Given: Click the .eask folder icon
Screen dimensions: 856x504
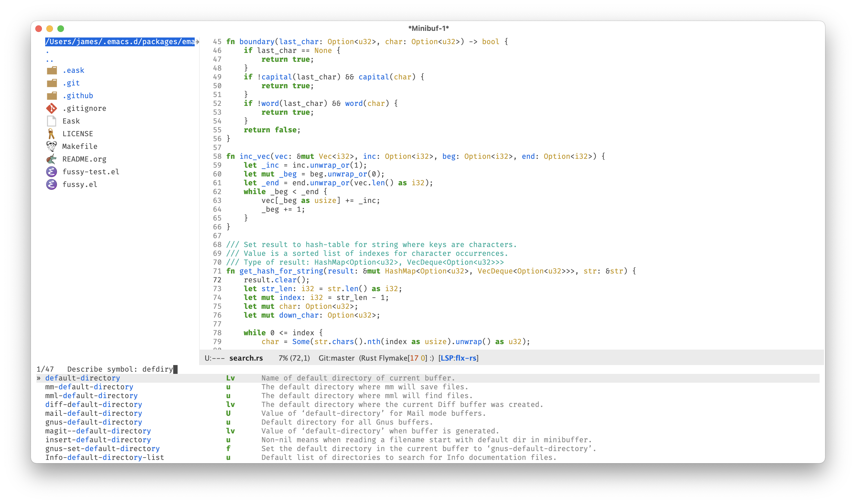Looking at the screenshot, I should (x=52, y=70).
